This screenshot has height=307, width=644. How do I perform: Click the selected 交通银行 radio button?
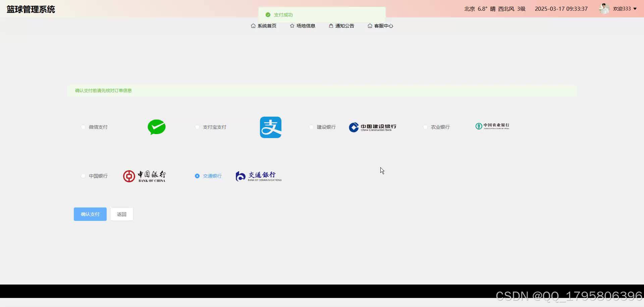coord(197,176)
